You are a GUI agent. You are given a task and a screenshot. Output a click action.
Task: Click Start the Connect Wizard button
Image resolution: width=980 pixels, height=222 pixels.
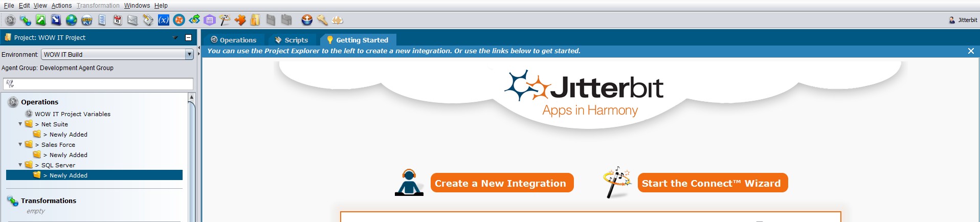pos(712,183)
